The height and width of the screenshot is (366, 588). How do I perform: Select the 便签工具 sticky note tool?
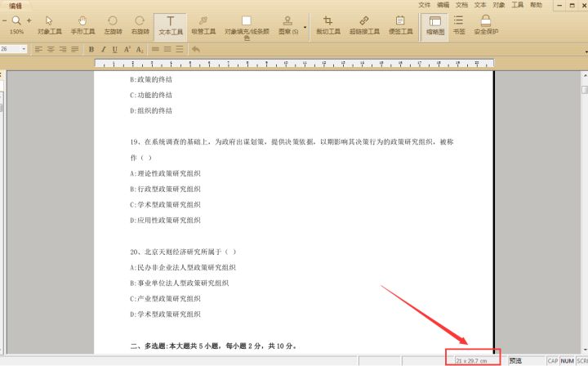[400, 25]
